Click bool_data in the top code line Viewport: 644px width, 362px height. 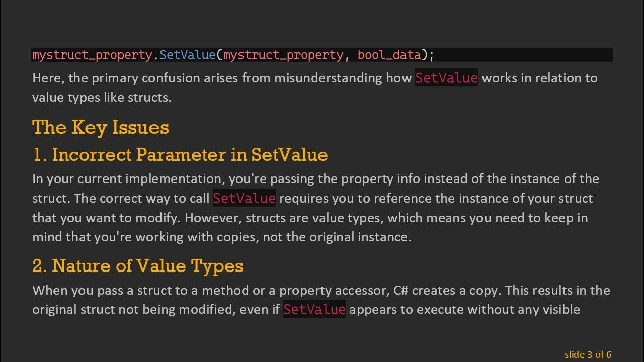[x=389, y=55]
